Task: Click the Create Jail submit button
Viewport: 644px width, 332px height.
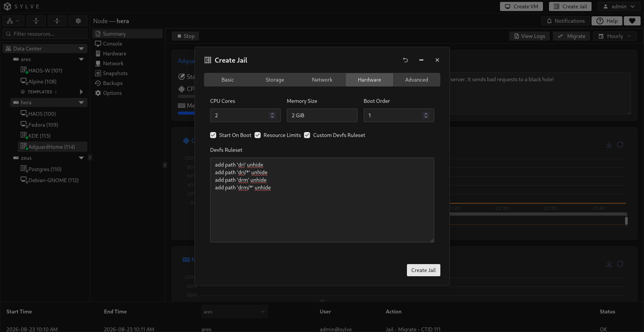Action: (x=423, y=270)
